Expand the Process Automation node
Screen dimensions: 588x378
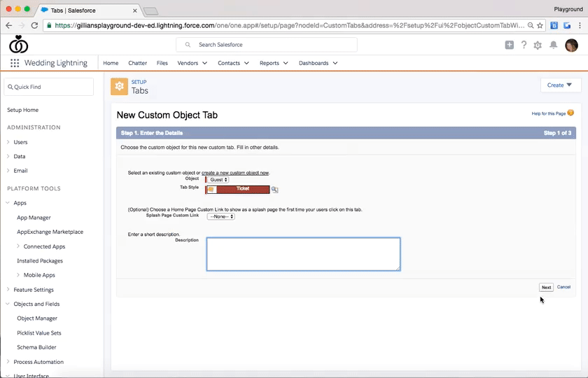pos(8,361)
